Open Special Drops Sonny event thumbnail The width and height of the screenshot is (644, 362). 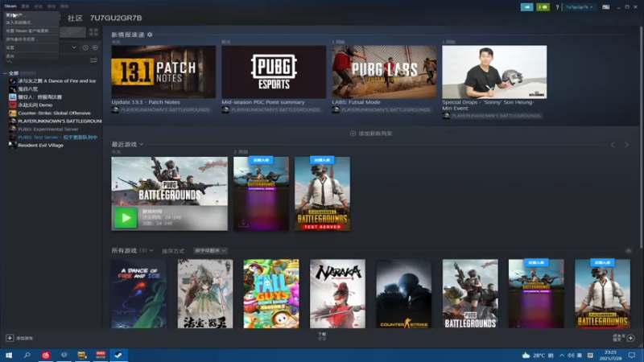click(494, 72)
